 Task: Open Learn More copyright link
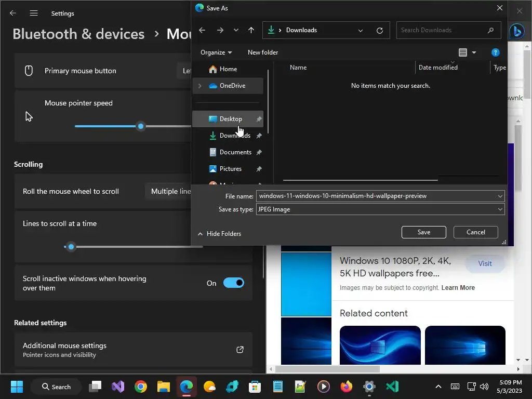pos(458,288)
